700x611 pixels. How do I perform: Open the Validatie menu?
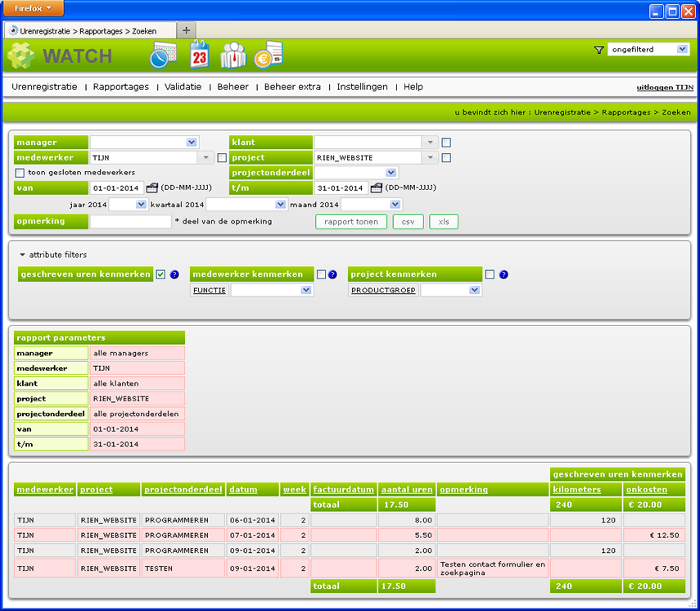point(183,87)
